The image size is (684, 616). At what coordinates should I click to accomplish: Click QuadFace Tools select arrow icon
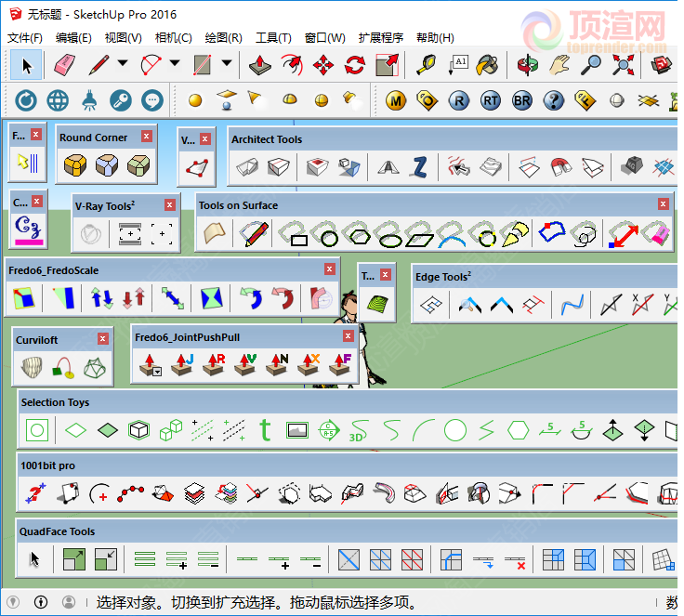[34, 558]
